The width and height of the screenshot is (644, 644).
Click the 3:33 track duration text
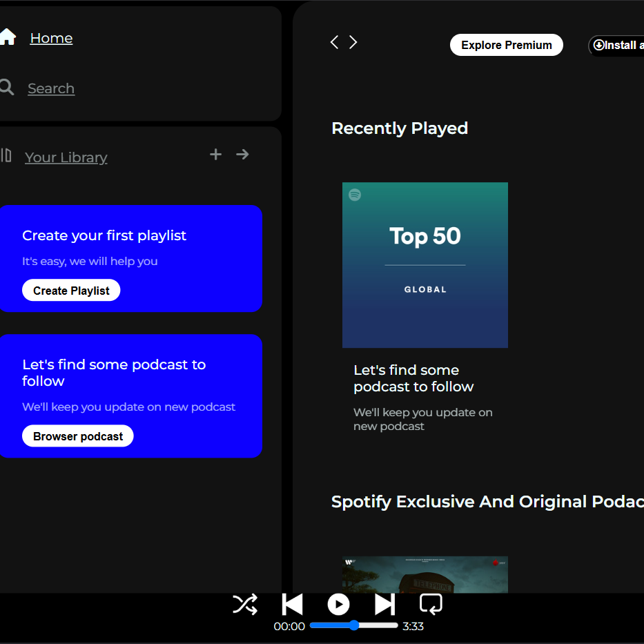(413, 626)
